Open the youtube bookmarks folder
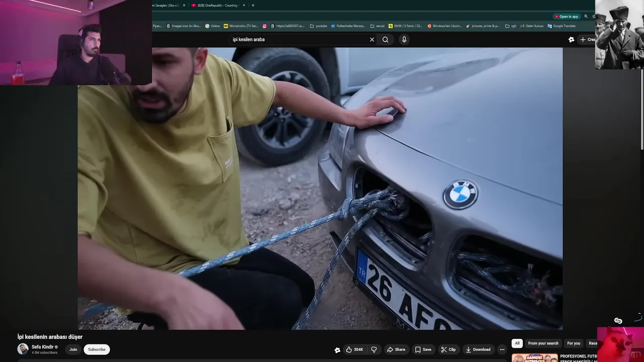The image size is (644, 362). (318, 26)
